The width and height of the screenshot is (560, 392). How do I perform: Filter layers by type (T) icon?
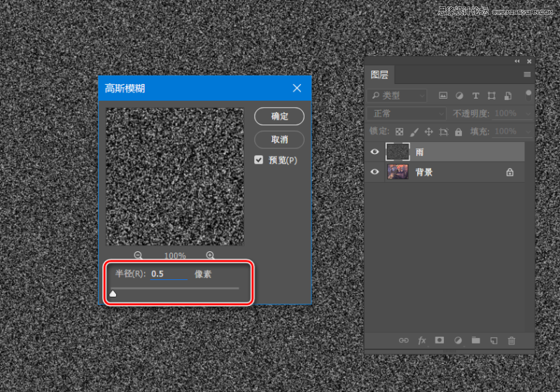click(x=475, y=96)
